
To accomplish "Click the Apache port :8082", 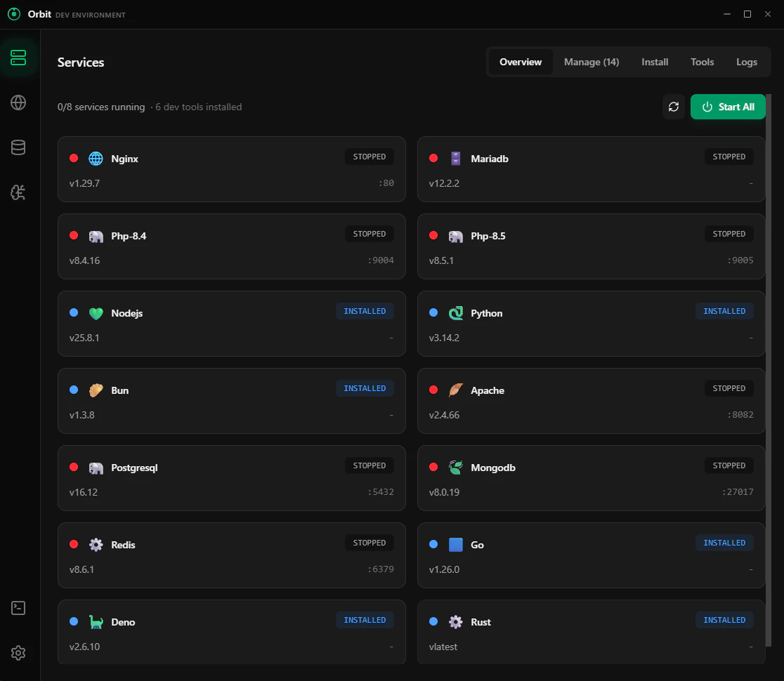I will point(740,415).
